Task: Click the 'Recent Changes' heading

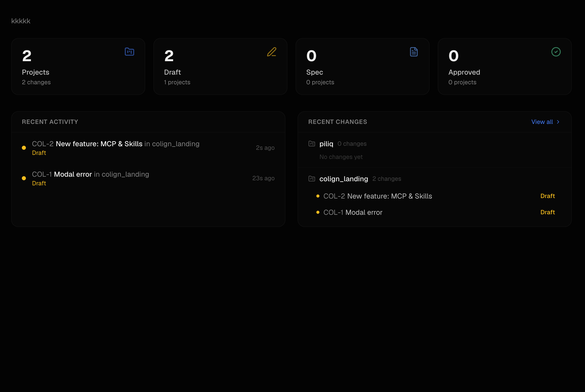Action: (338, 122)
